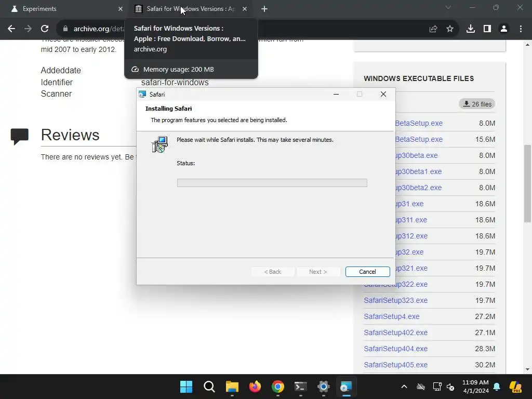Screen dimensions: 532x399
Task: Open the Chrome profile avatar
Action: tap(504, 29)
